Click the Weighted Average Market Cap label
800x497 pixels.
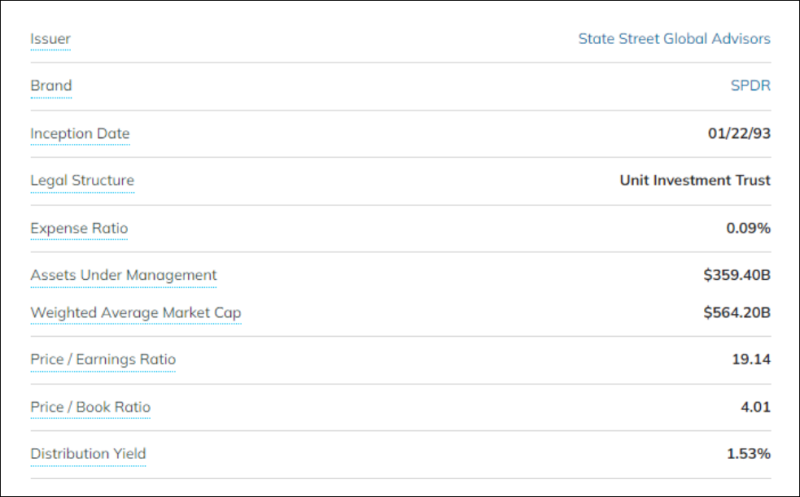pyautogui.click(x=136, y=312)
